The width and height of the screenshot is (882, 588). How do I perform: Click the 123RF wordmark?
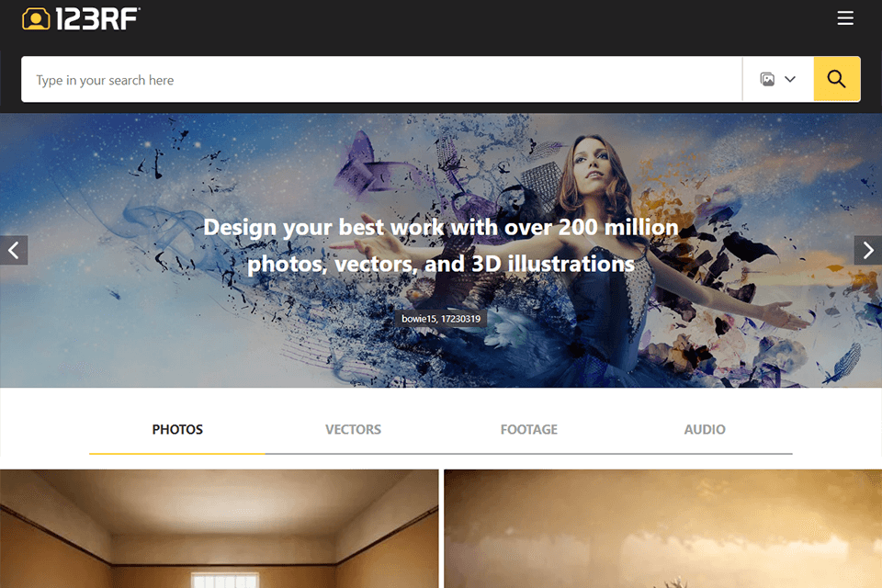pyautogui.click(x=97, y=19)
